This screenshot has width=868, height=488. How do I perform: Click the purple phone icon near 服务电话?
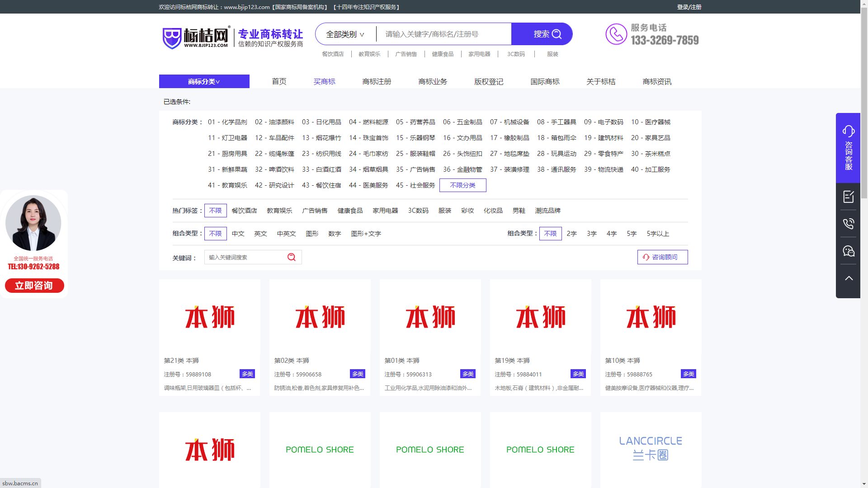point(616,34)
